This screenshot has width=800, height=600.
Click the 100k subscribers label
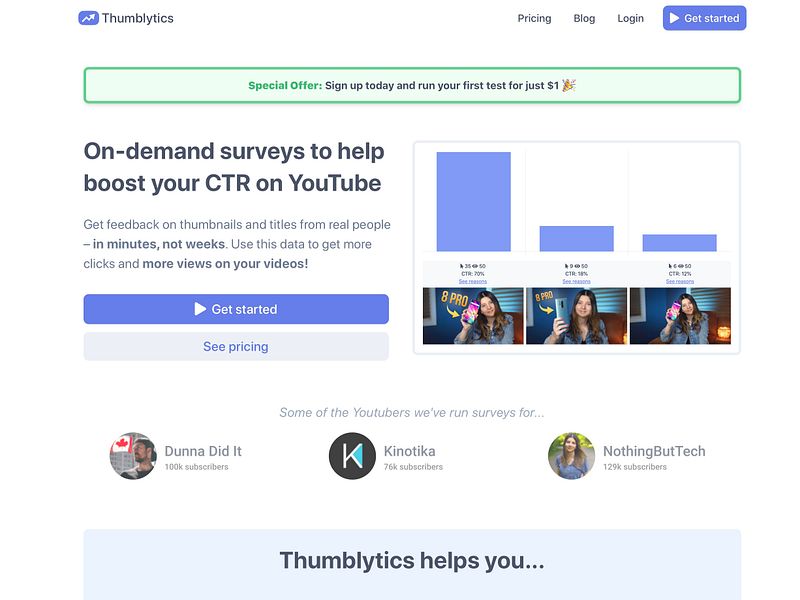196,467
